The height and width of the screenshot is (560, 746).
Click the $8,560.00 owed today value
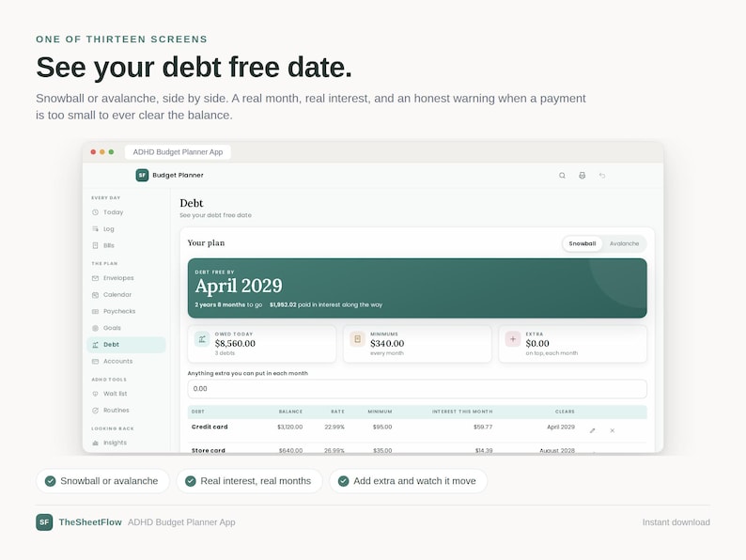point(235,344)
